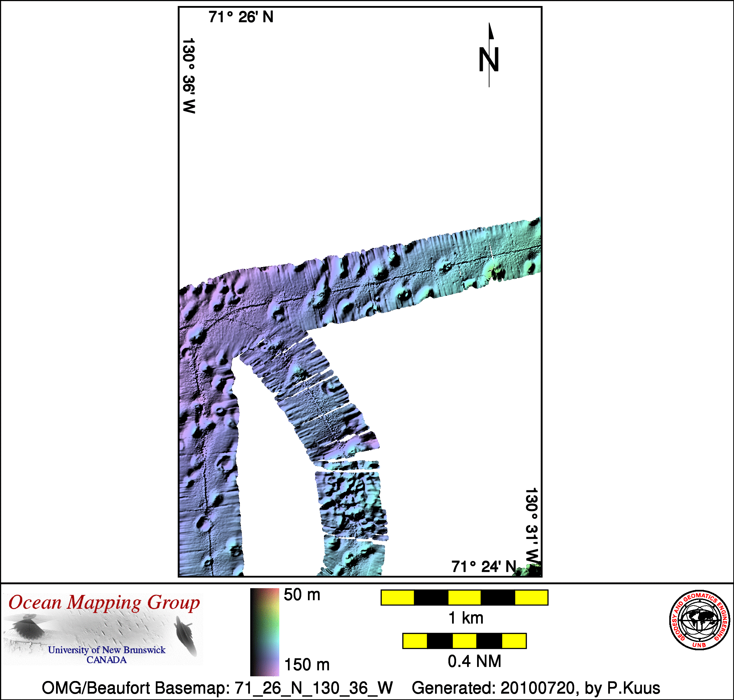Viewport: 734px width, 700px height.
Task: Click the 71° 24' N latitude label
Action: point(483,566)
